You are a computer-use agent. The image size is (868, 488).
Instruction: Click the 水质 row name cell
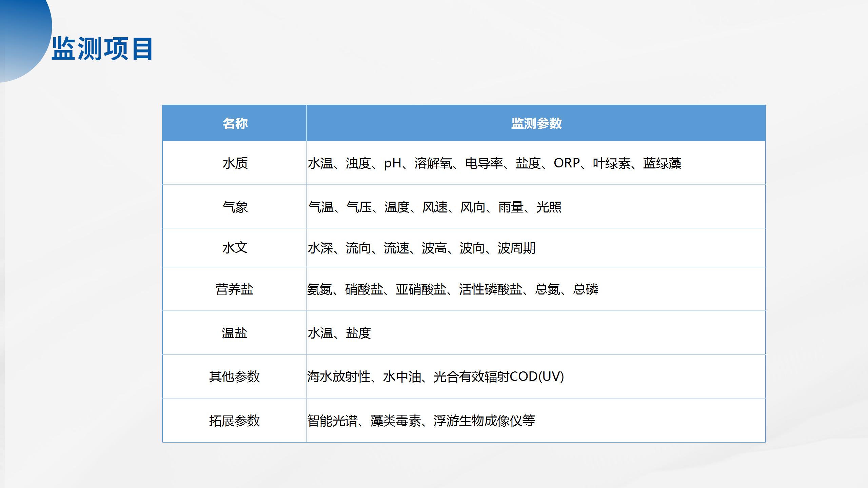point(235,163)
